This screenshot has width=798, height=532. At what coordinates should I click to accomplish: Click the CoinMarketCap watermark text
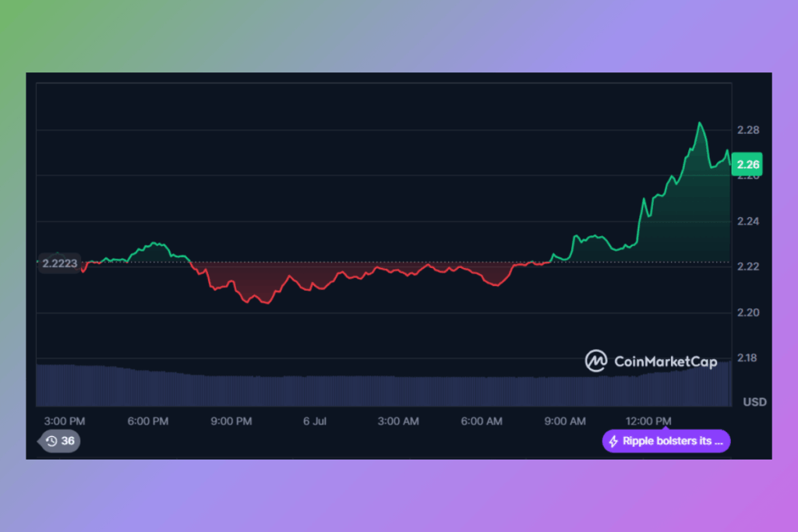pyautogui.click(x=665, y=361)
